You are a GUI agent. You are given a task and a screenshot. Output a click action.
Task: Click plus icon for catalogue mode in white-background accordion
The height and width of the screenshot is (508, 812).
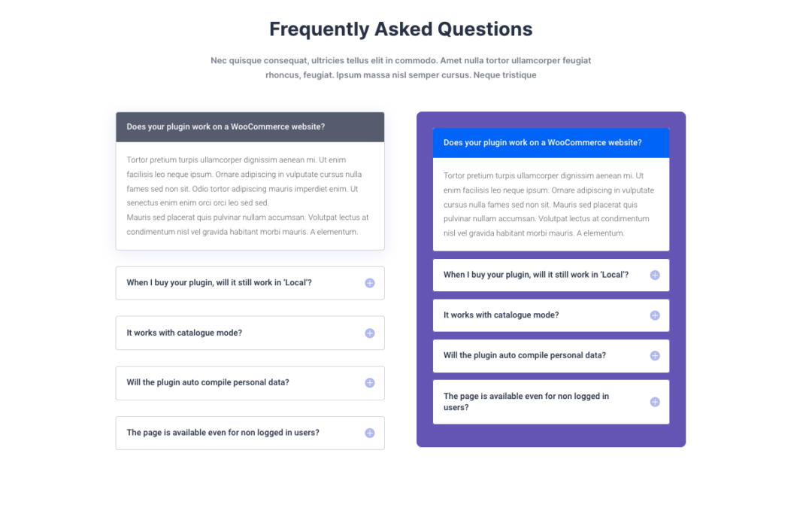[x=370, y=333]
